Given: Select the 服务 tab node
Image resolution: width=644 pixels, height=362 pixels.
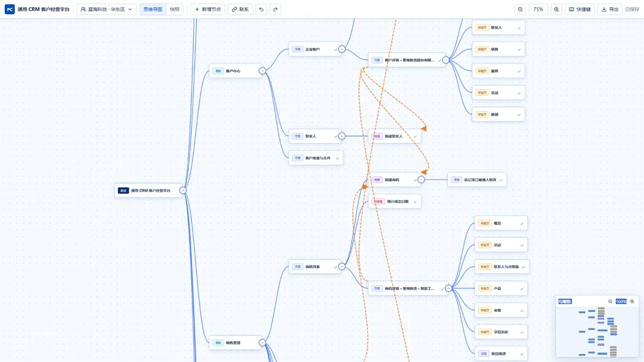Looking at the screenshot, I should point(498,71).
